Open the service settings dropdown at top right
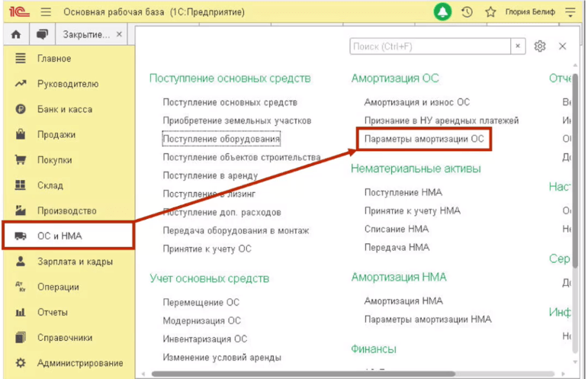The width and height of the screenshot is (588, 379). tap(570, 12)
